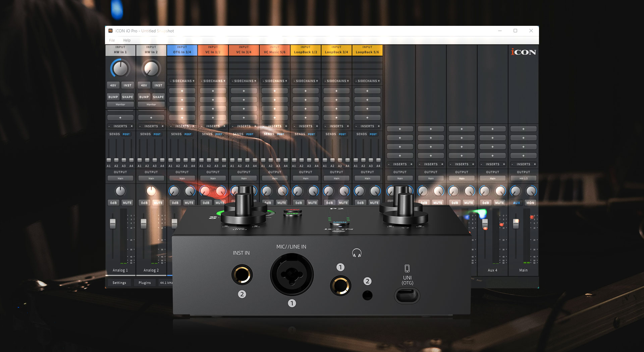The height and width of the screenshot is (352, 644).
Task: Click the Main channel fader handle
Action: pyautogui.click(x=516, y=223)
